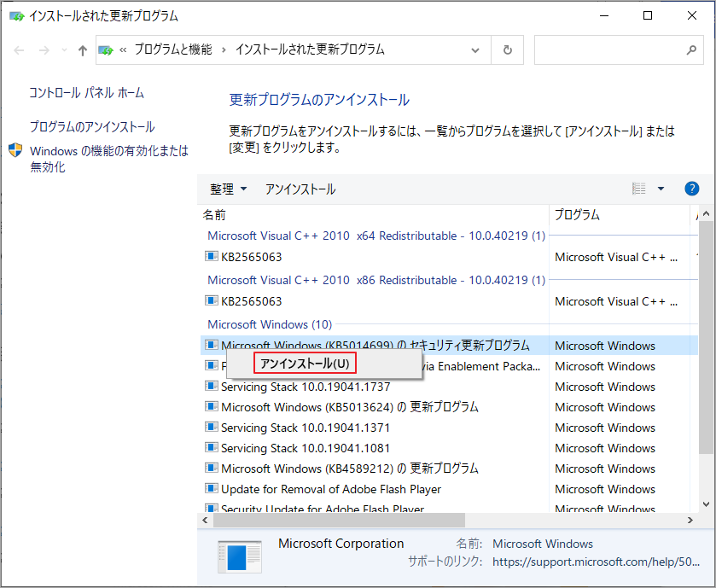Open the support.microsoft.com help link
This screenshot has width=716, height=588.
(596, 562)
